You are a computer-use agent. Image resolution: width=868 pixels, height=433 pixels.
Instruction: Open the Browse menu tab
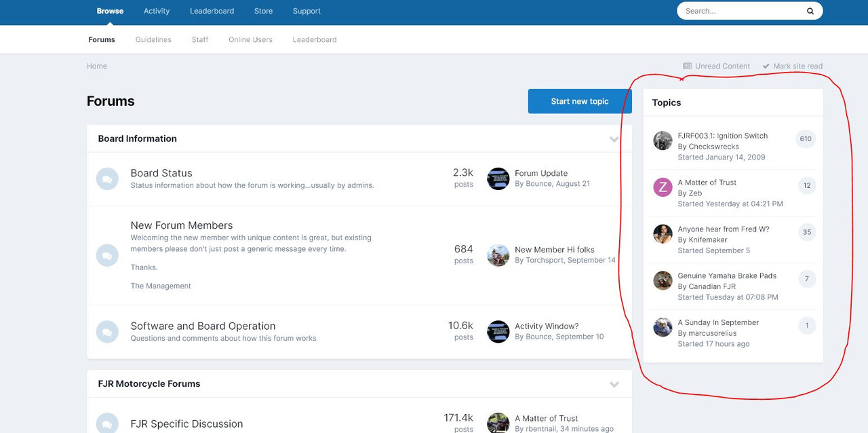[x=110, y=11]
